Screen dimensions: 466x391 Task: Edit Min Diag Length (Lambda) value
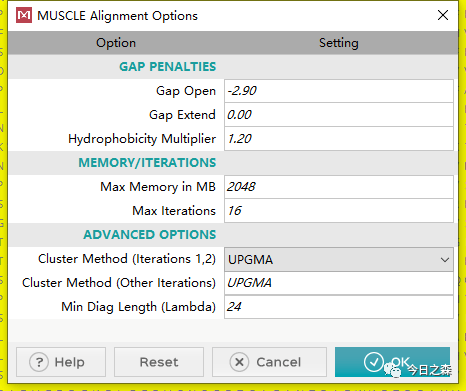tap(339, 307)
